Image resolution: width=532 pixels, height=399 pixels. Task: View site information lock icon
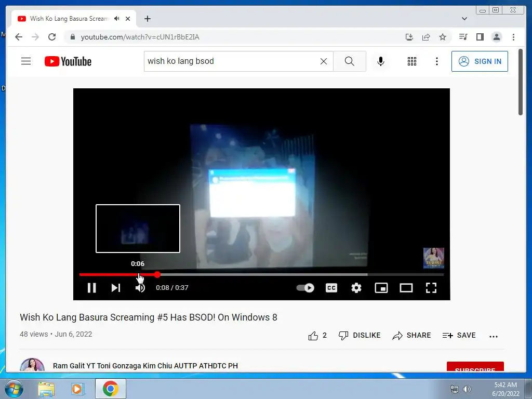[72, 37]
